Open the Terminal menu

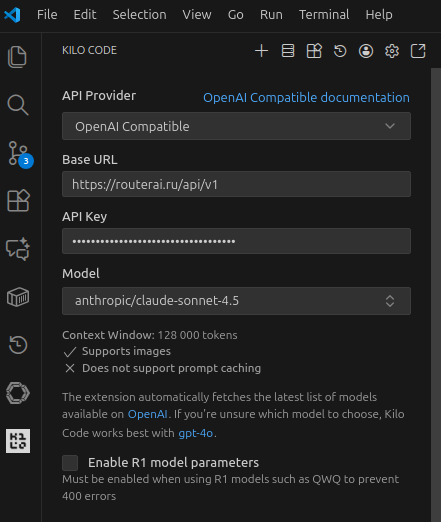tap(324, 15)
